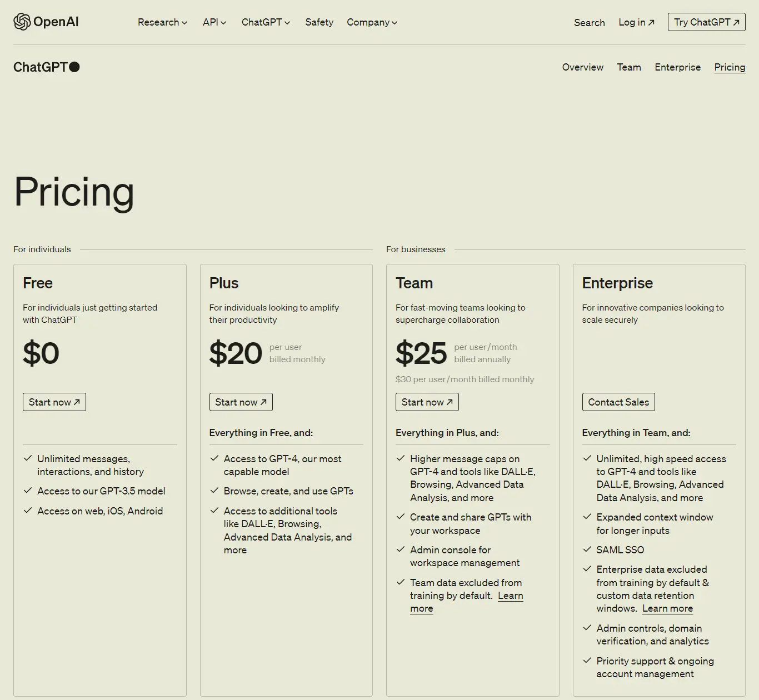Click the $0 price
The image size is (759, 700).
41,353
